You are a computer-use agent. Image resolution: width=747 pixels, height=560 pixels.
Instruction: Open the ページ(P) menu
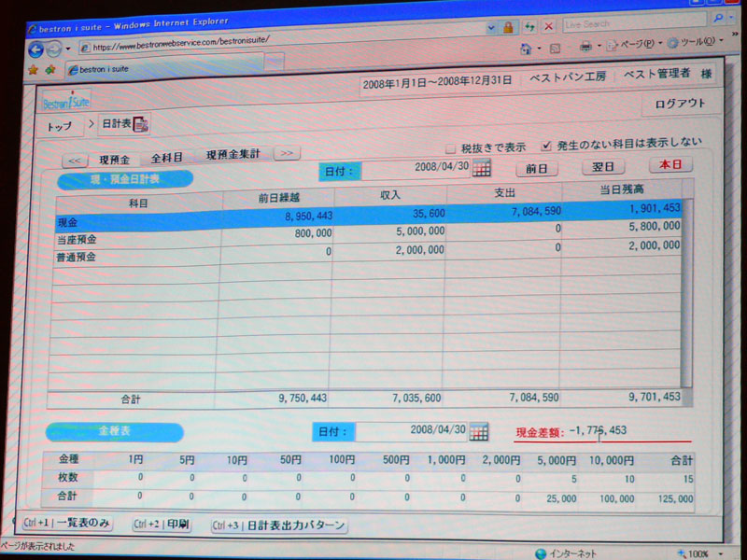pos(635,44)
